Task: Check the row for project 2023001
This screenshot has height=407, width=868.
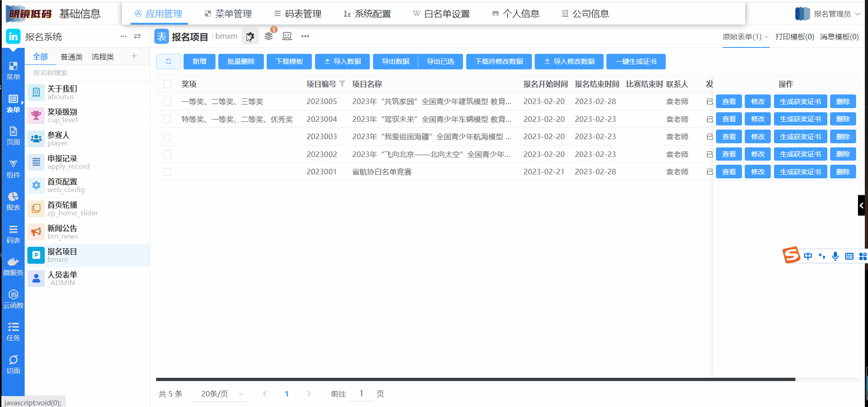Action: 168,172
